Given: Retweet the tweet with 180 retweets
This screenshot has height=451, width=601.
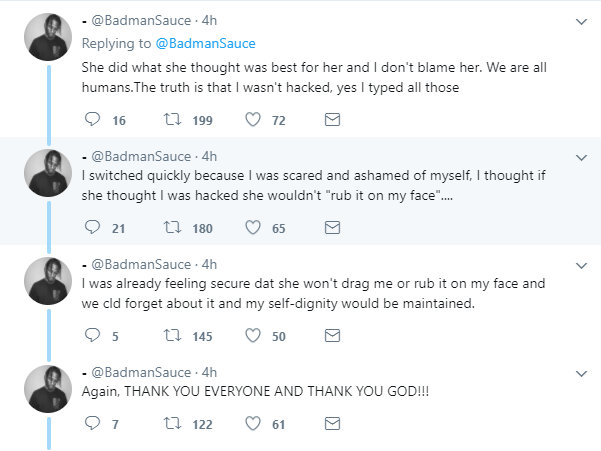Looking at the screenshot, I should tap(172, 228).
